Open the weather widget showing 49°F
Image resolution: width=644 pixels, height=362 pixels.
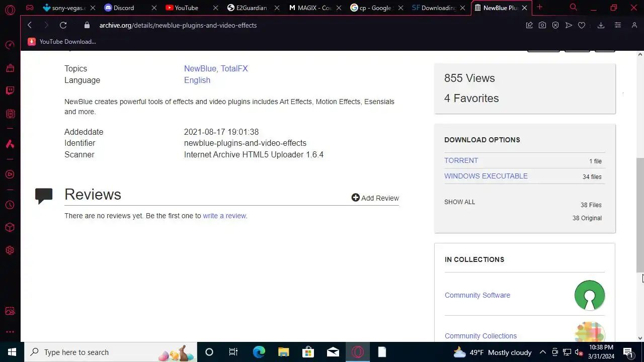tap(493, 352)
